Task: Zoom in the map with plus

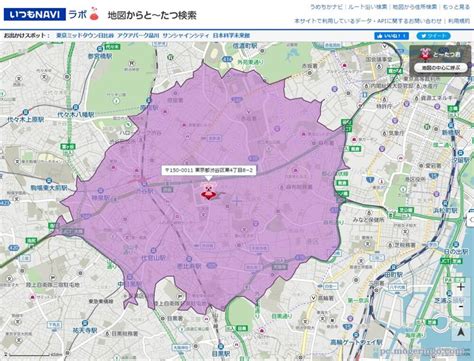Action: coord(461,287)
